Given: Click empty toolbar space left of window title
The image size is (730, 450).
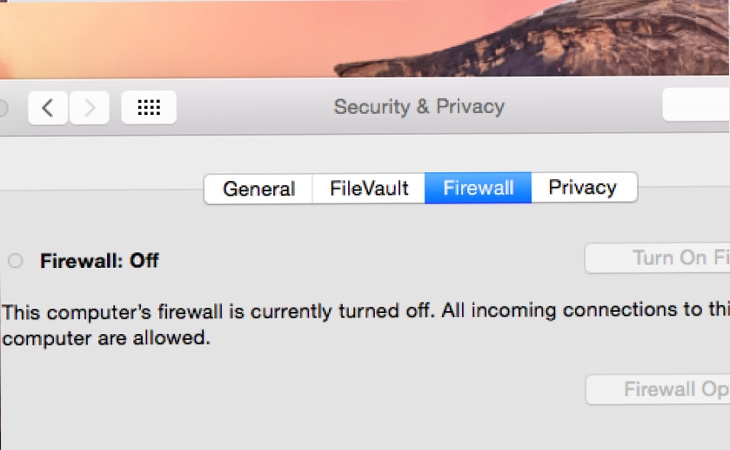Looking at the screenshot, I should point(250,107).
